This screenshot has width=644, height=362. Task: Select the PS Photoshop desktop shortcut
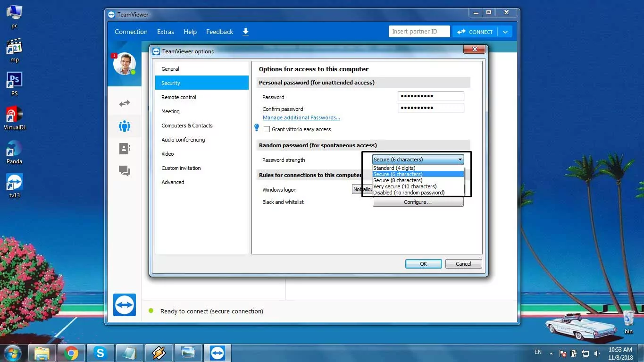[x=14, y=84]
